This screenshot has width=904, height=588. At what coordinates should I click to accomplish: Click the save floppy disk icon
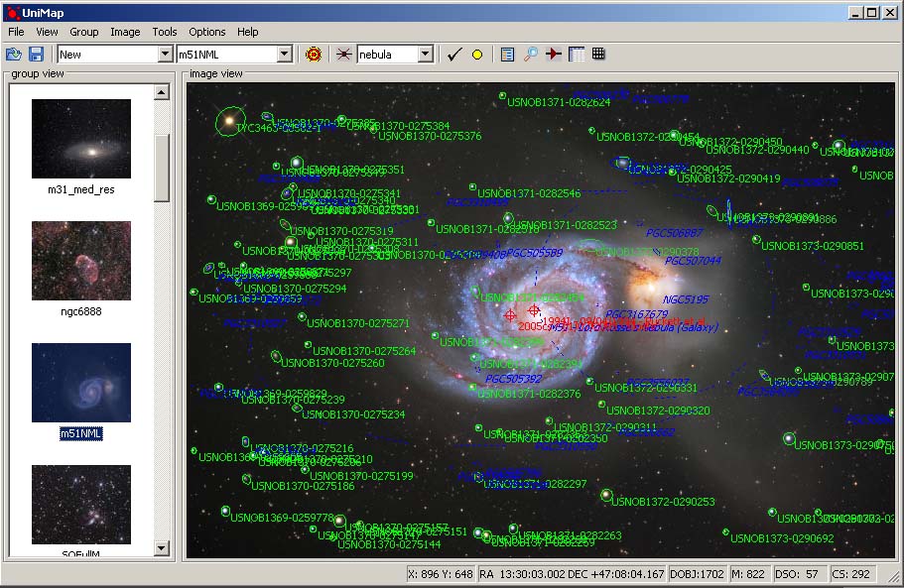(36, 55)
